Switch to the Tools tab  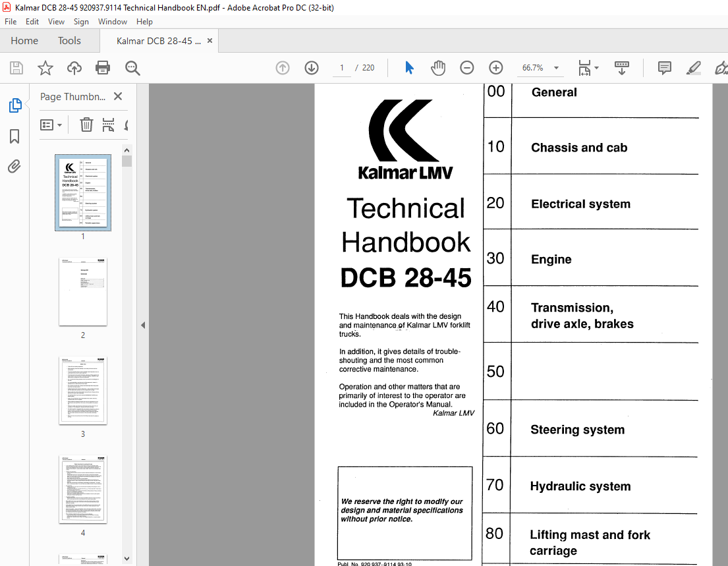pyautogui.click(x=69, y=40)
